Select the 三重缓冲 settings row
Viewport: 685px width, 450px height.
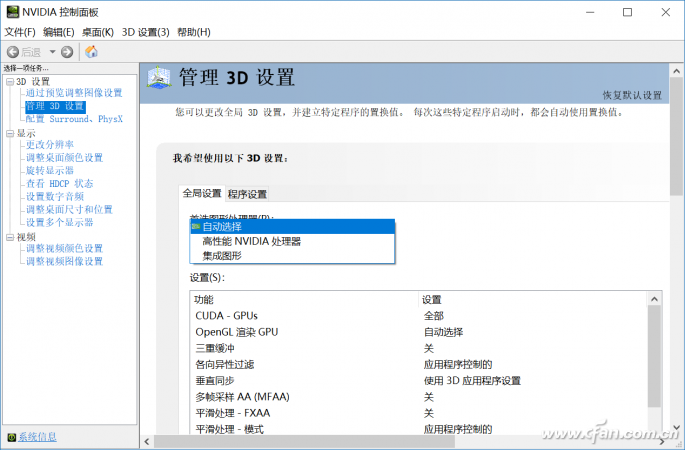(x=419, y=348)
